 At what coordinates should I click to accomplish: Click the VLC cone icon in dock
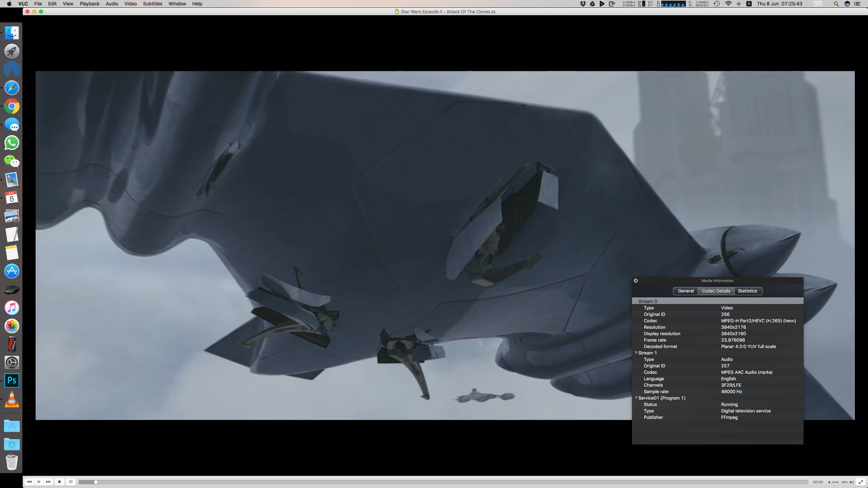[12, 399]
